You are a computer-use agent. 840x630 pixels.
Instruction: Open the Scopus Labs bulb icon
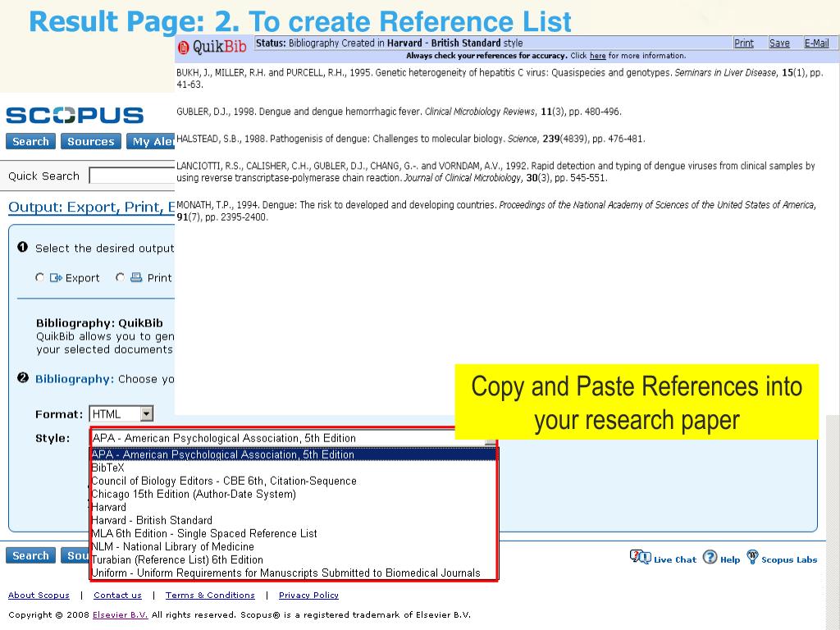click(753, 557)
